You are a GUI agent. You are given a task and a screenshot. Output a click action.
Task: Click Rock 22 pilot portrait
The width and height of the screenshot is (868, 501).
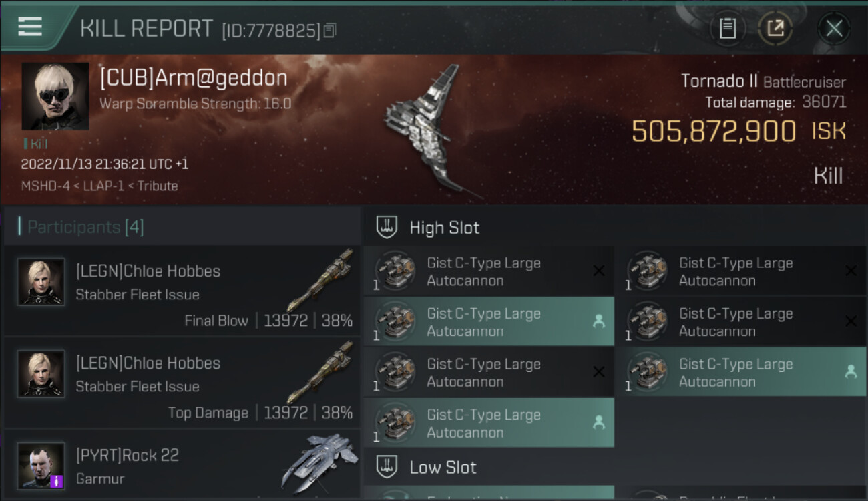pyautogui.click(x=41, y=466)
